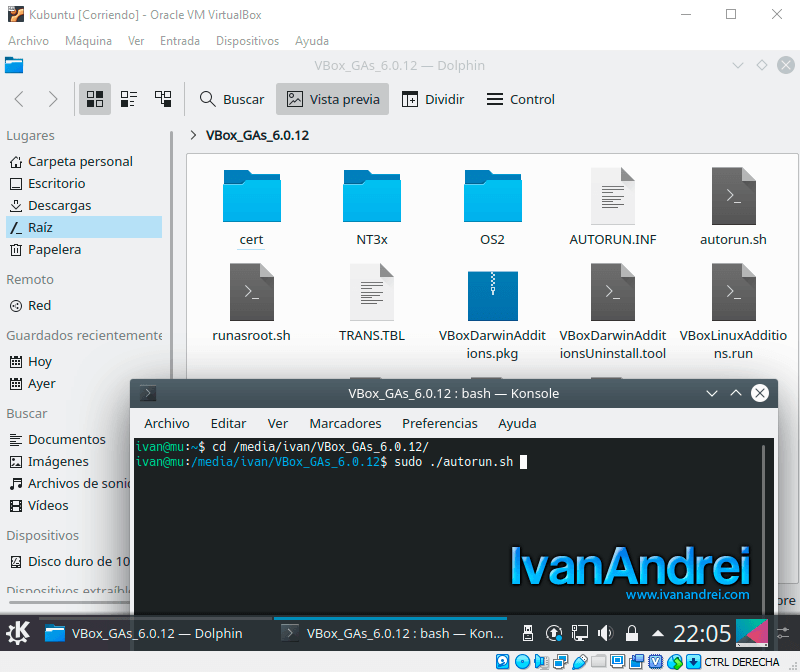Open software updates tray icon

click(x=554, y=633)
